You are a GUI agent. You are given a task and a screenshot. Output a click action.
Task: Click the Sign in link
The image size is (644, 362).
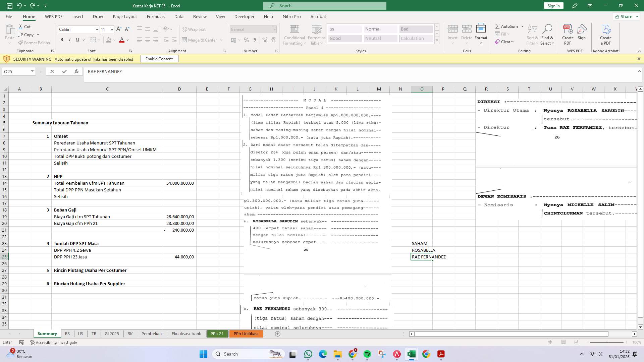553,6
